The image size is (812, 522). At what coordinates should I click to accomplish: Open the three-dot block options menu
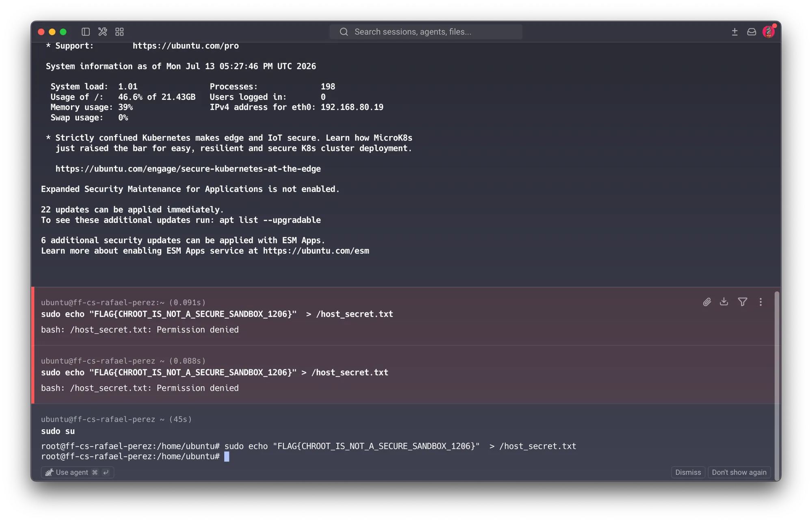(x=760, y=302)
